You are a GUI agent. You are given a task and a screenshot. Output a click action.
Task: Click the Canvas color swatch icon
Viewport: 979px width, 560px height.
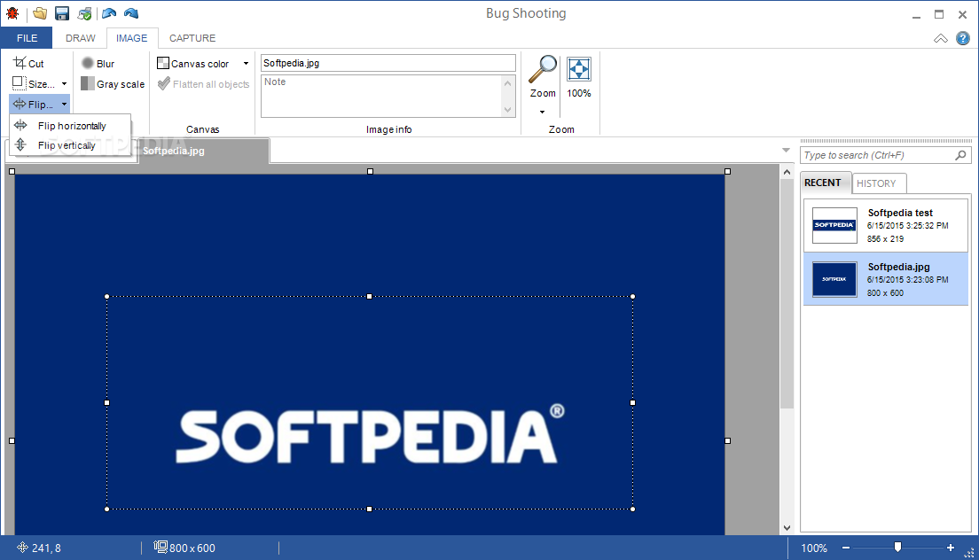tap(163, 63)
